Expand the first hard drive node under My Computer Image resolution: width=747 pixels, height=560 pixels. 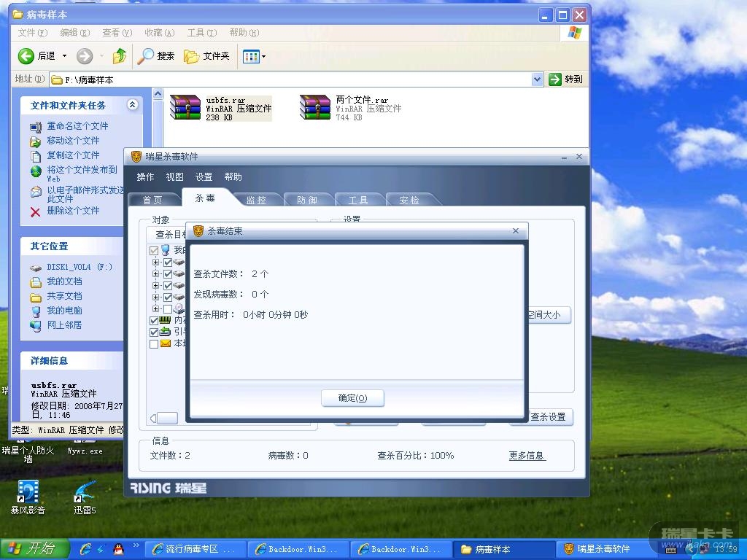155,262
